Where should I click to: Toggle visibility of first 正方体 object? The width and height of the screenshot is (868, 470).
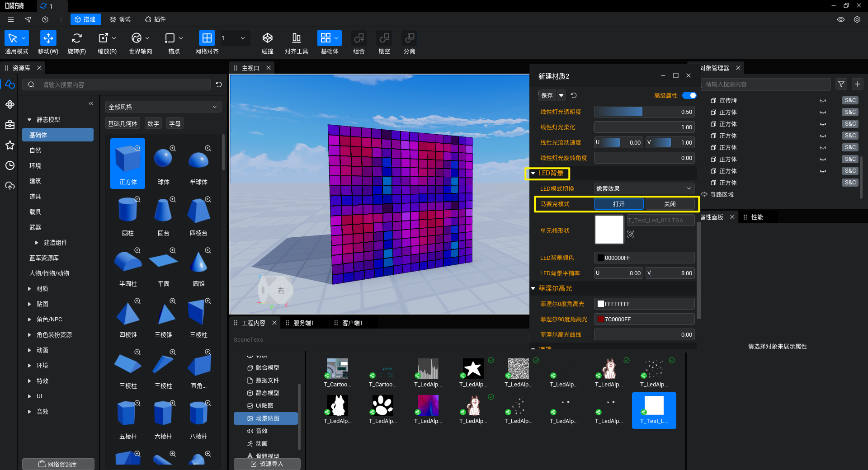tap(823, 113)
